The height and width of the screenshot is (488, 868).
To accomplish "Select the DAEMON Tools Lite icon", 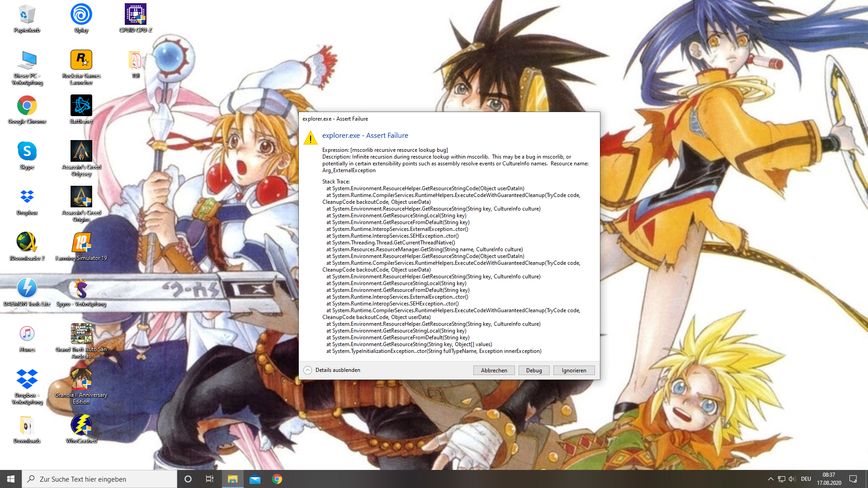I will 27,288.
